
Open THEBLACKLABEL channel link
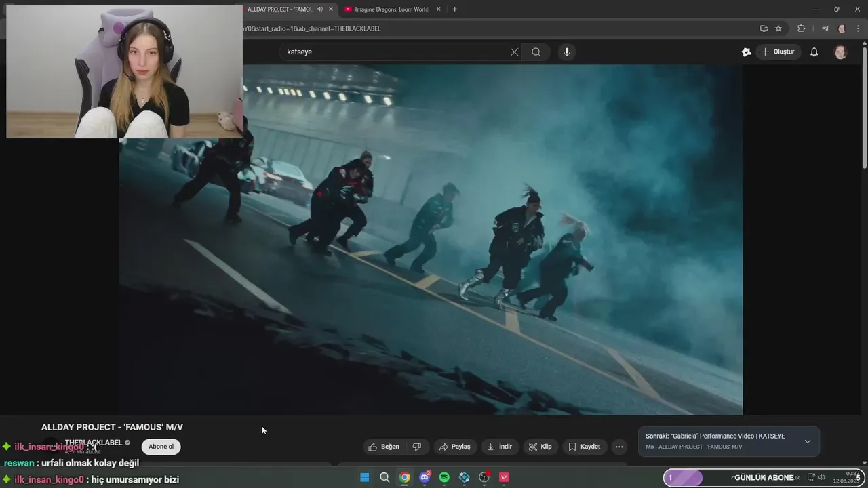click(94, 443)
